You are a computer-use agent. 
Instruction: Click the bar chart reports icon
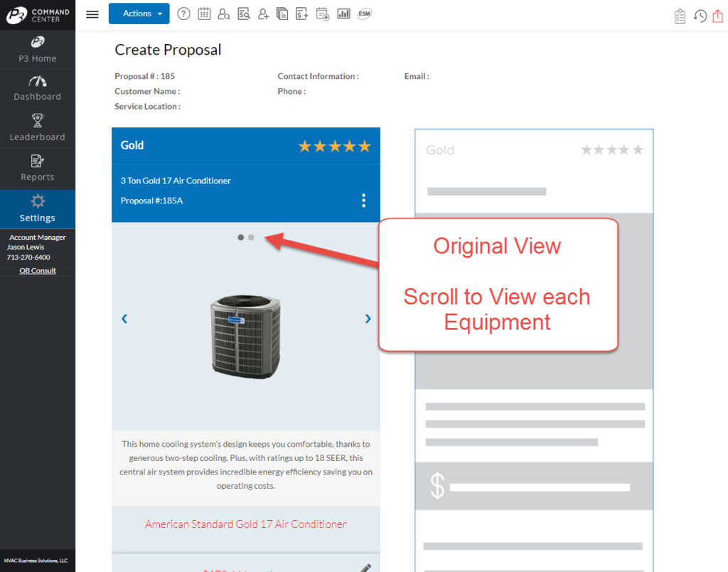point(343,14)
